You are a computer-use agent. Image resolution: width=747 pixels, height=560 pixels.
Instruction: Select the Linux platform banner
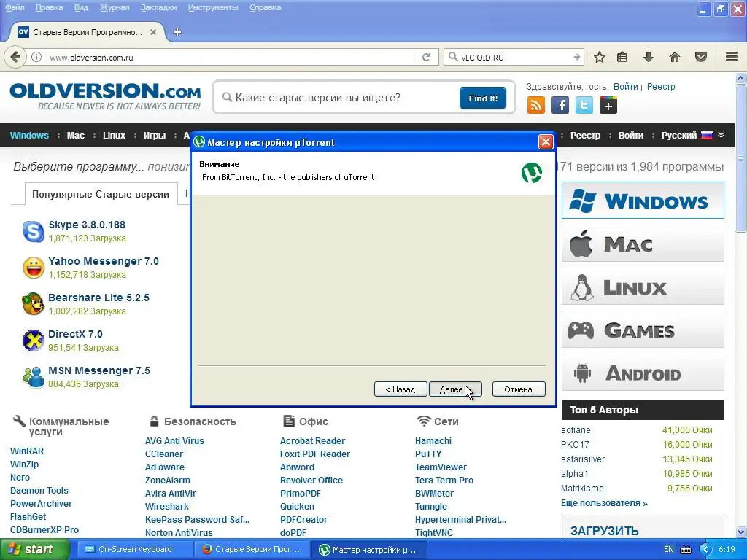pyautogui.click(x=643, y=286)
